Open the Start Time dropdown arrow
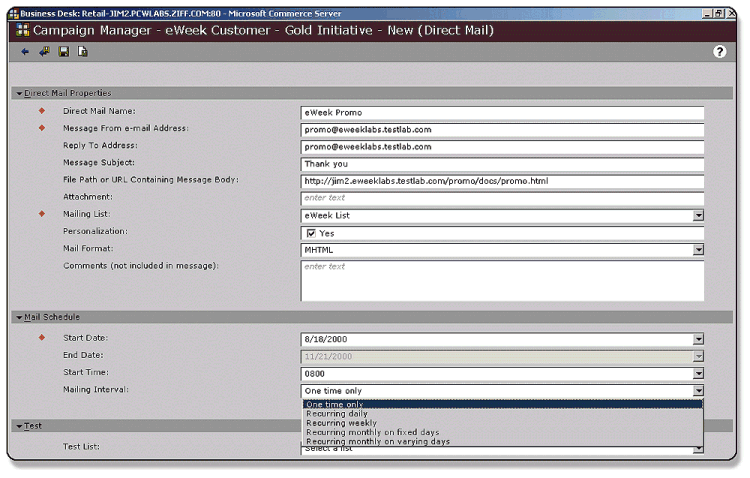The height and width of the screenshot is (478, 750). (x=698, y=374)
